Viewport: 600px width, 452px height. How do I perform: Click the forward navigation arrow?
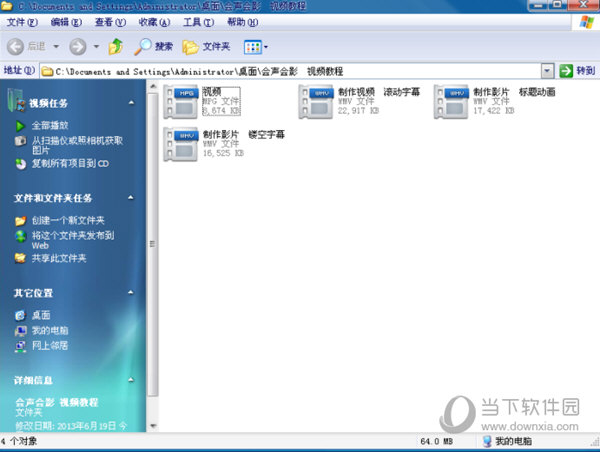coord(78,47)
